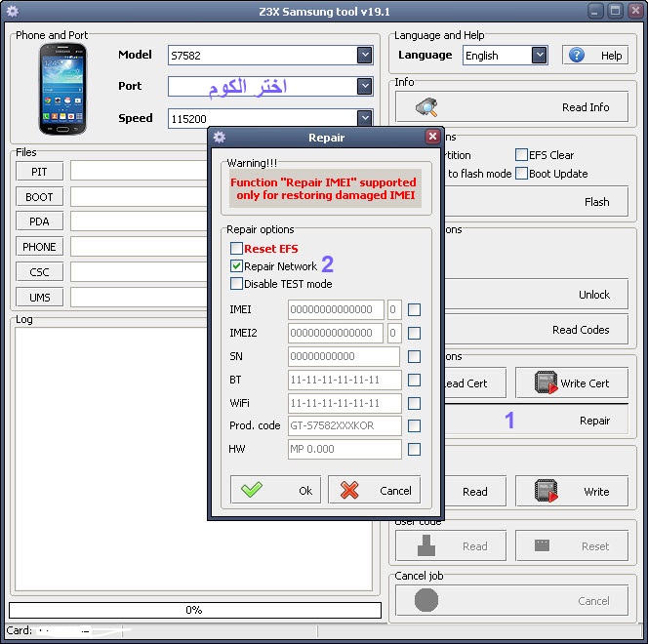Tick the Prod. code row checkbox
648x644 pixels.
point(414,425)
